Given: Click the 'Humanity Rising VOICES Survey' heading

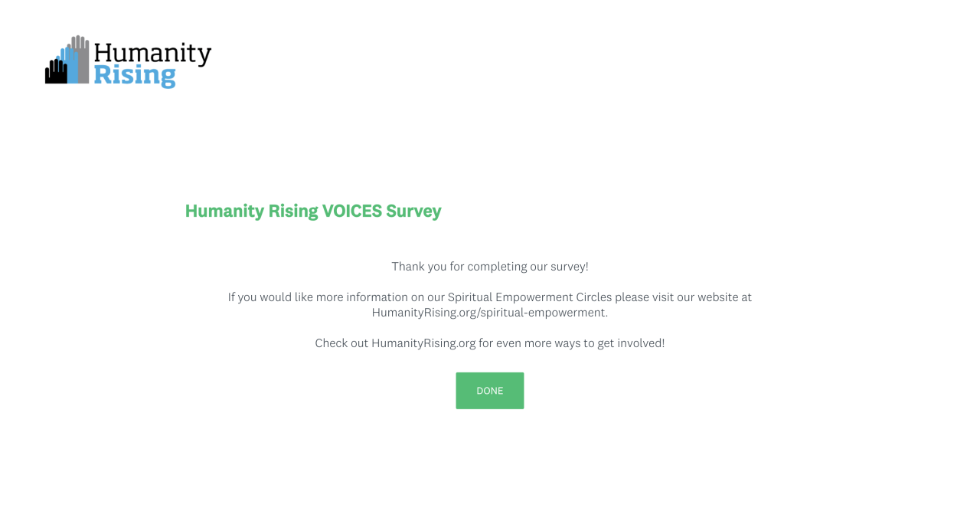Looking at the screenshot, I should click(x=313, y=211).
